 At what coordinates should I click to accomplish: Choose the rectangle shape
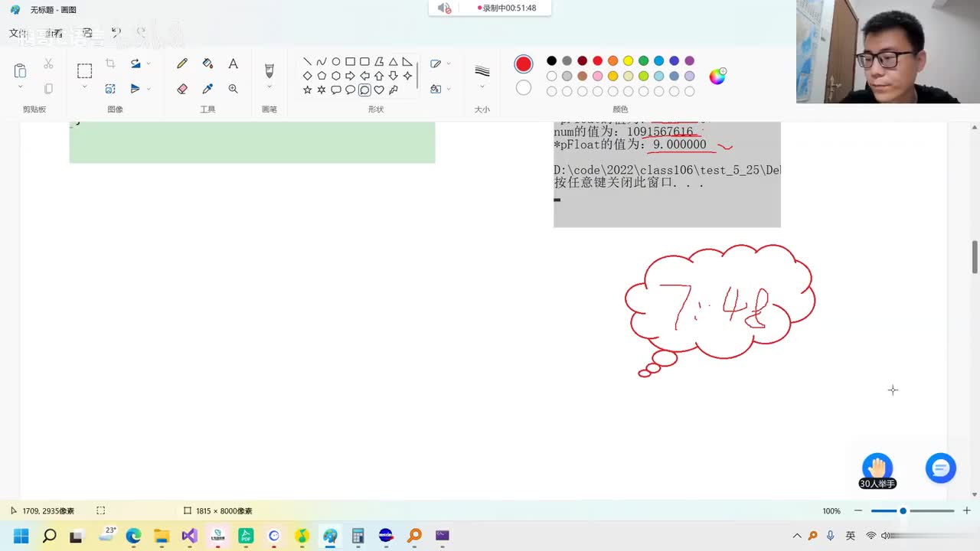[x=350, y=61]
